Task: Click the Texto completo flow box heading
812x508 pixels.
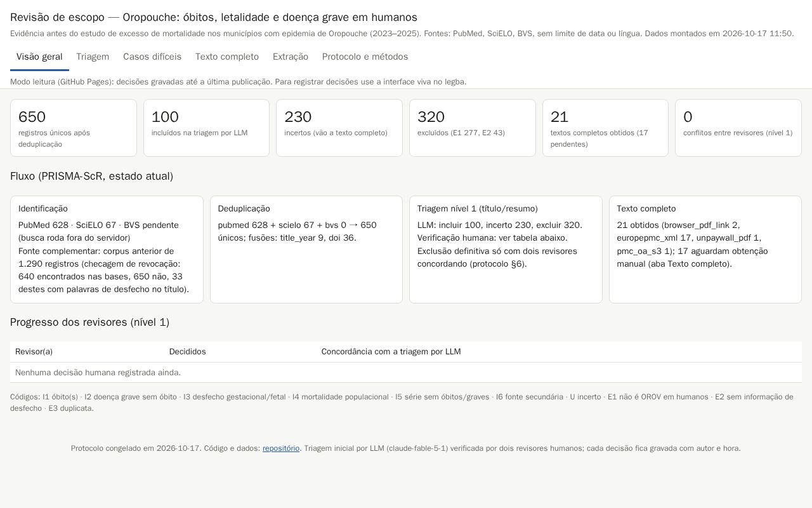Action: (646, 209)
